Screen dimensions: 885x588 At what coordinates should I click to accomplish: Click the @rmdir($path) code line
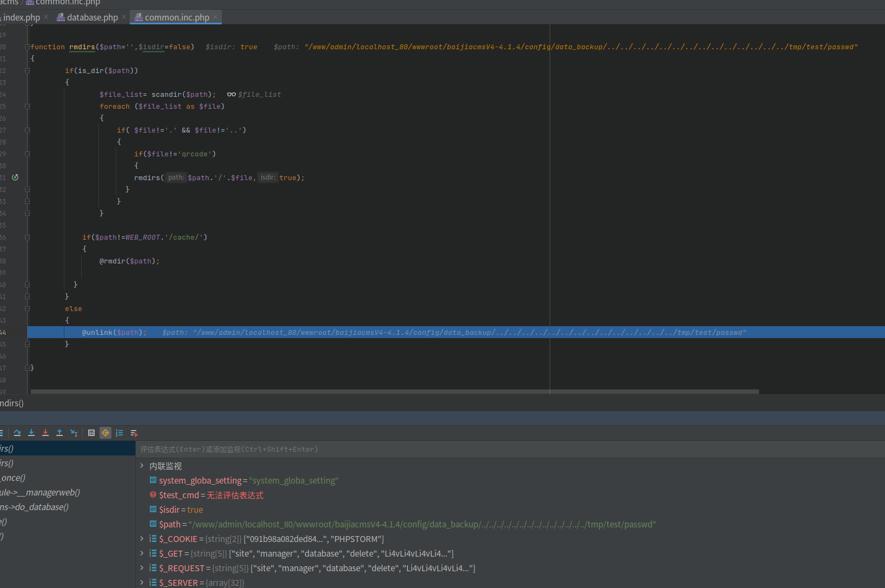pos(130,261)
